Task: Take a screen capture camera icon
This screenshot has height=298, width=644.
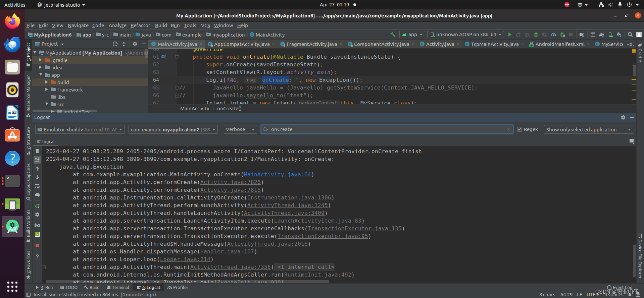Action: 37,226
